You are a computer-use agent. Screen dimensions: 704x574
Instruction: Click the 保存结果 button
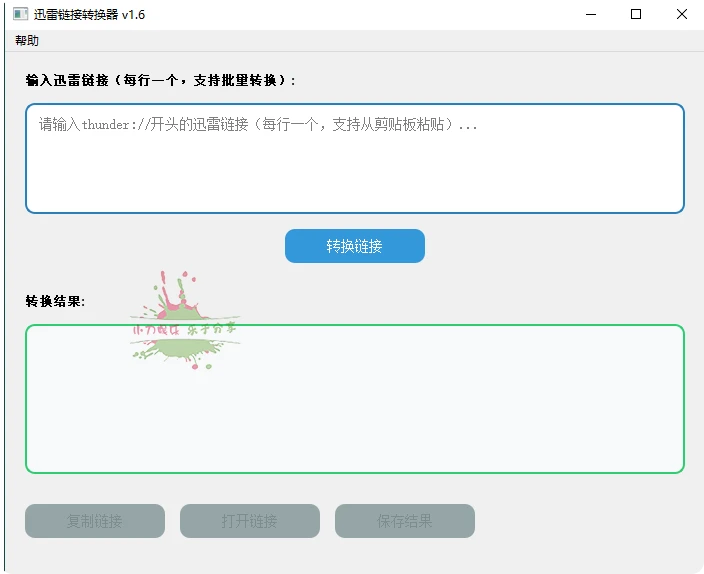pyautogui.click(x=405, y=521)
